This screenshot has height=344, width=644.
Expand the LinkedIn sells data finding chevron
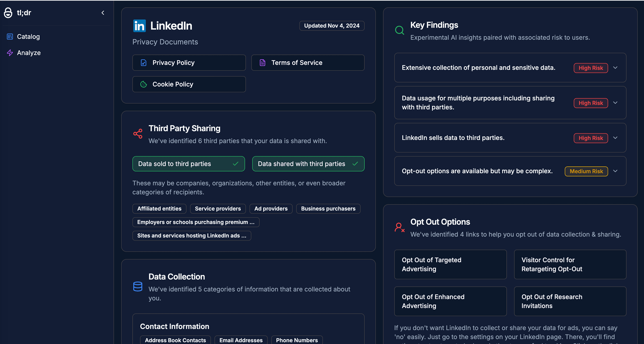615,138
